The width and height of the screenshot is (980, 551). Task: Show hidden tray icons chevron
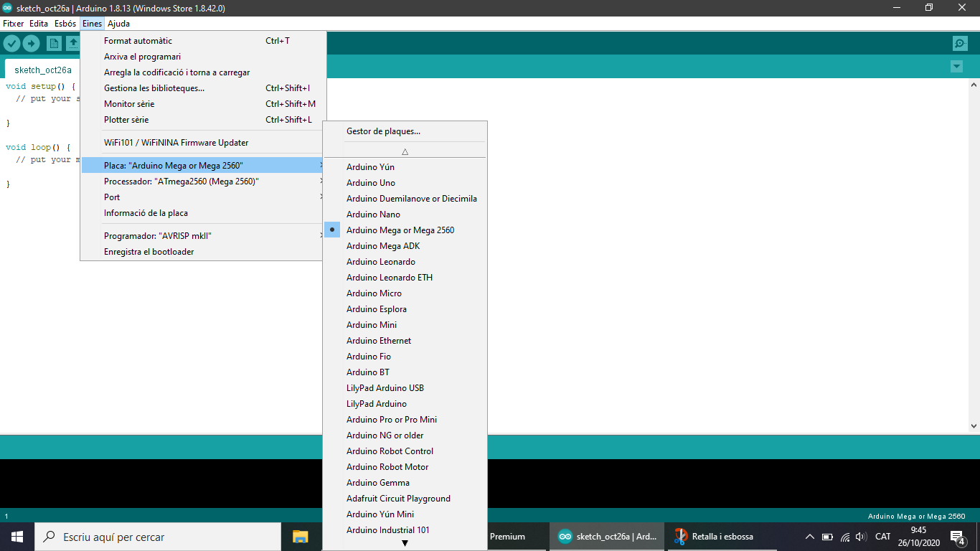809,537
